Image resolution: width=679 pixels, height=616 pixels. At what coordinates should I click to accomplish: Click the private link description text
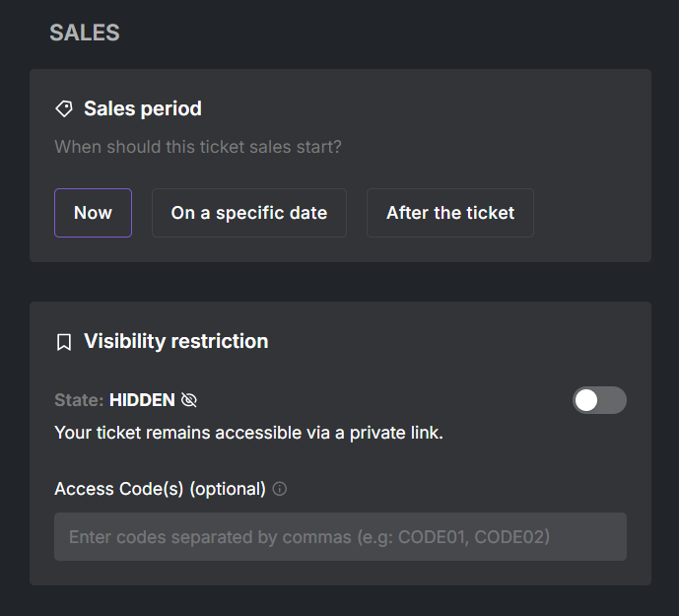coord(249,433)
